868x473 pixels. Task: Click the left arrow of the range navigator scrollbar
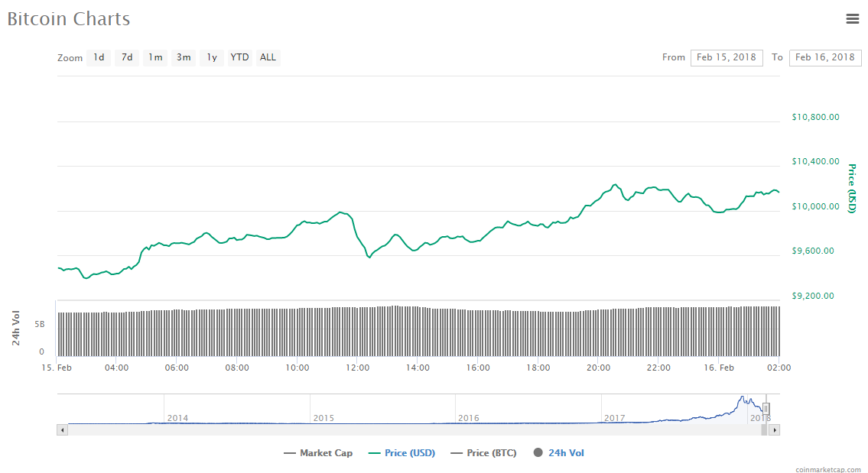(62, 429)
